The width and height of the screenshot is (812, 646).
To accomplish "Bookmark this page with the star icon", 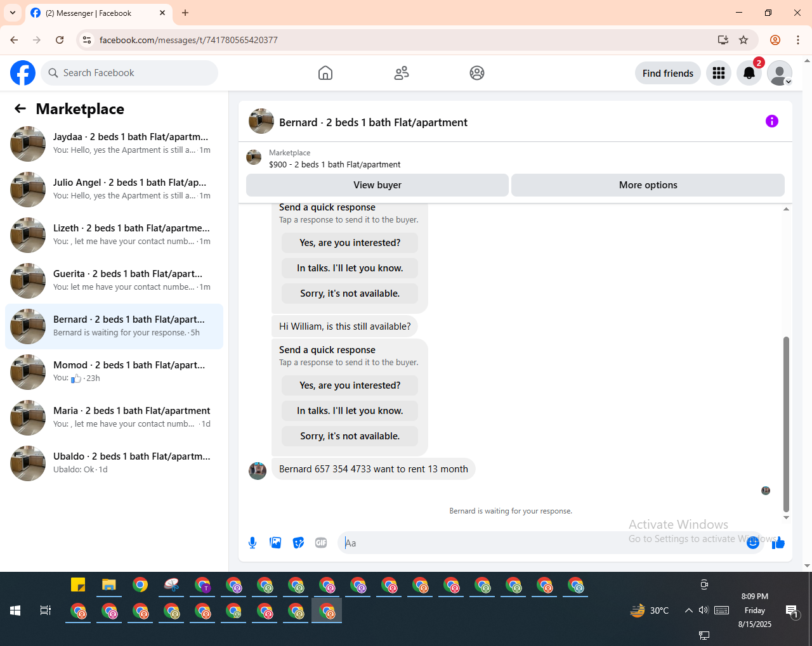I will click(x=743, y=40).
